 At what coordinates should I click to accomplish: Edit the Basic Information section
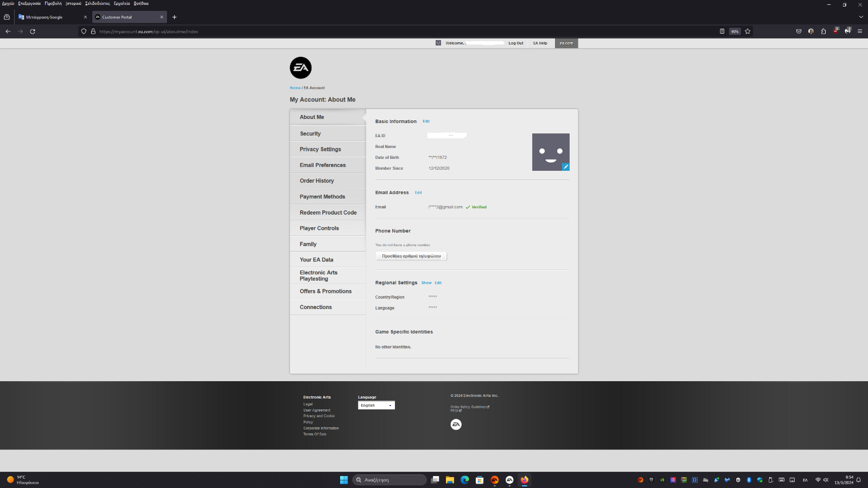(x=426, y=121)
